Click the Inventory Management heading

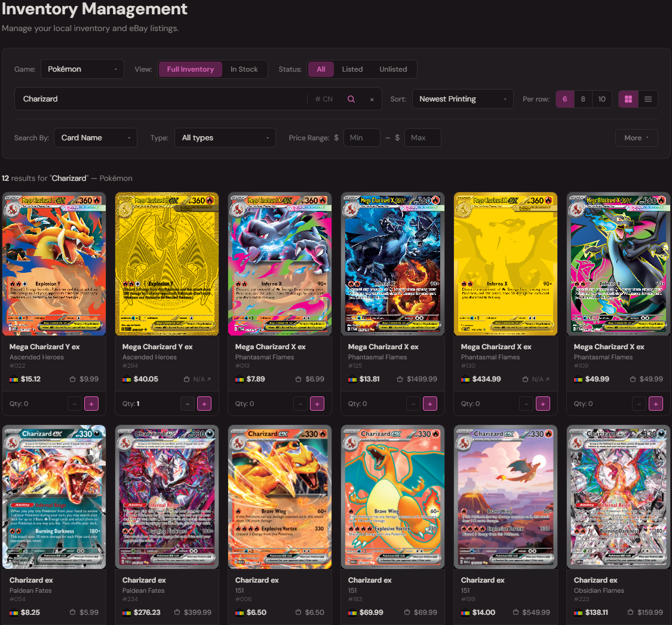(94, 9)
